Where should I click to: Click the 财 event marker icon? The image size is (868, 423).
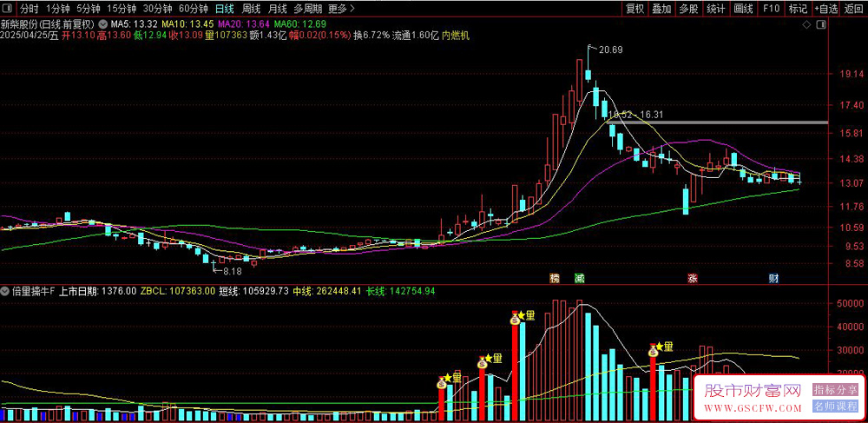coord(774,278)
